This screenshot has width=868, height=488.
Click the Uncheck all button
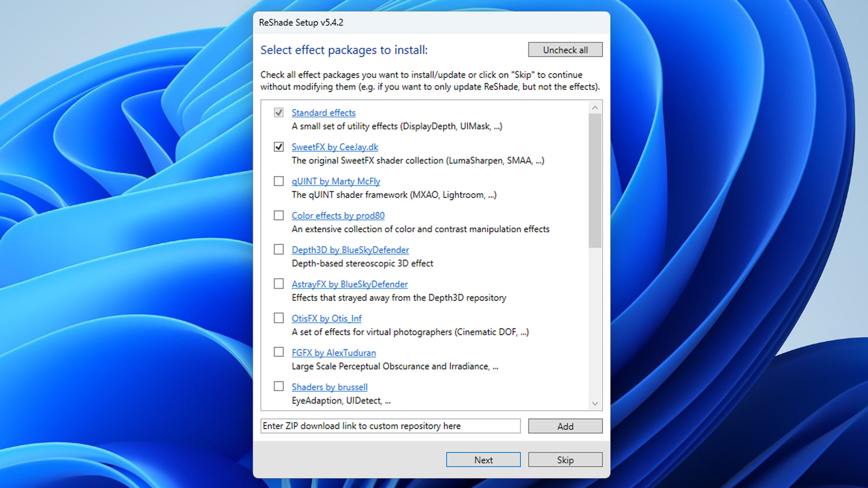tap(565, 50)
